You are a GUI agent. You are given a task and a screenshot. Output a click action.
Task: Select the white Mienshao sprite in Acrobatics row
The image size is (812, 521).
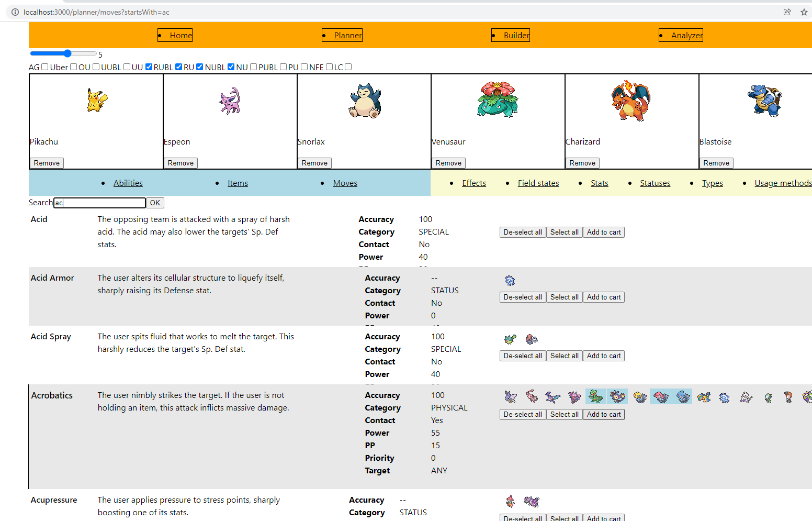click(746, 397)
